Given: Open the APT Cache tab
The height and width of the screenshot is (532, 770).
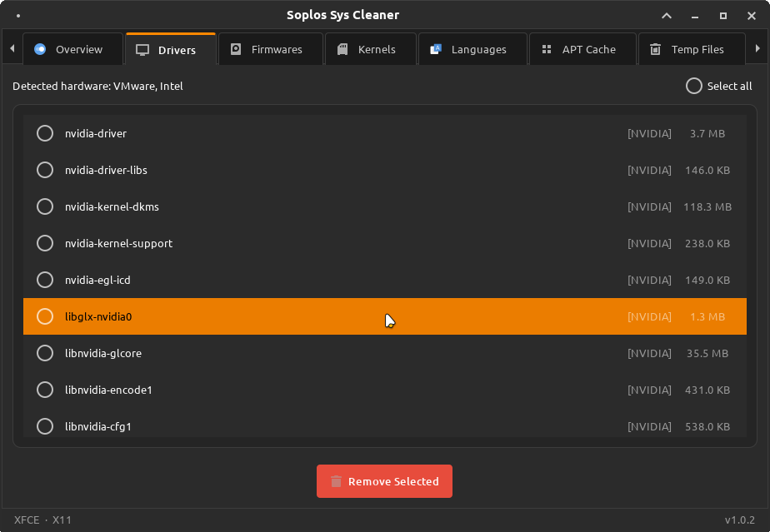Looking at the screenshot, I should click(582, 49).
